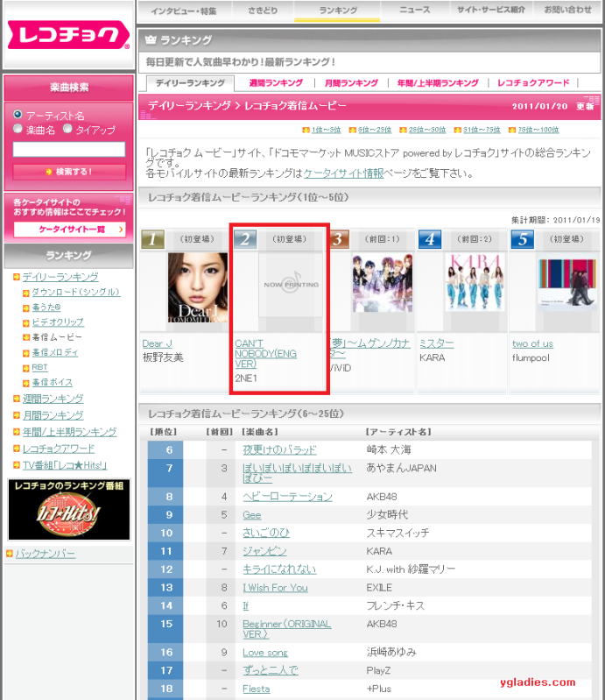Open rank 15 song Beginner(ORIGINAL VER.)
Image resolution: width=605 pixels, height=700 pixels.
point(287,628)
